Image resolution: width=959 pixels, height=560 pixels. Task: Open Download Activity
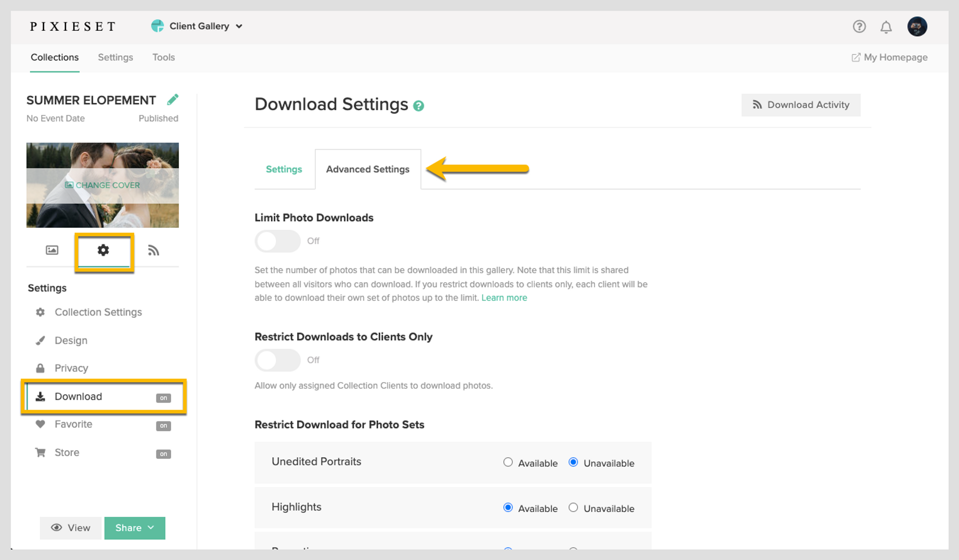801,105
